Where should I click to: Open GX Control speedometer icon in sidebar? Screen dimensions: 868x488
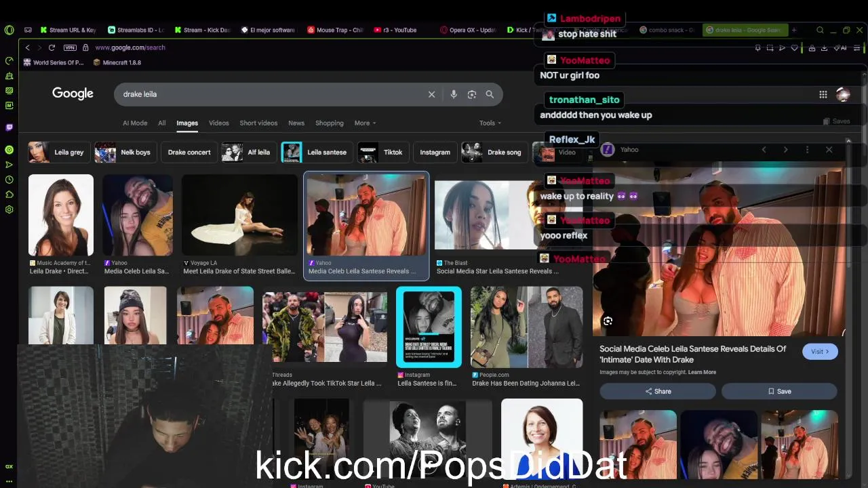(x=9, y=61)
